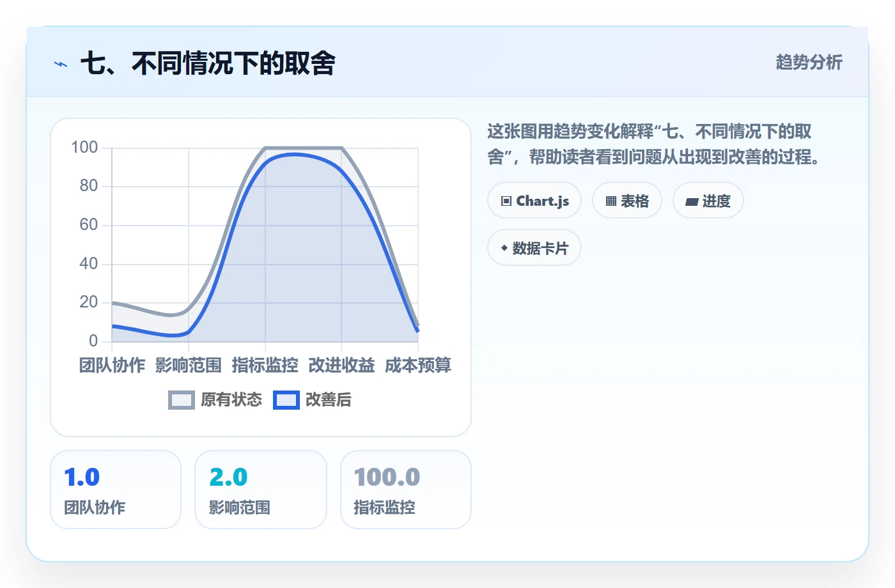
Task: Select the 数据卡片 tag chip
Action: point(534,248)
